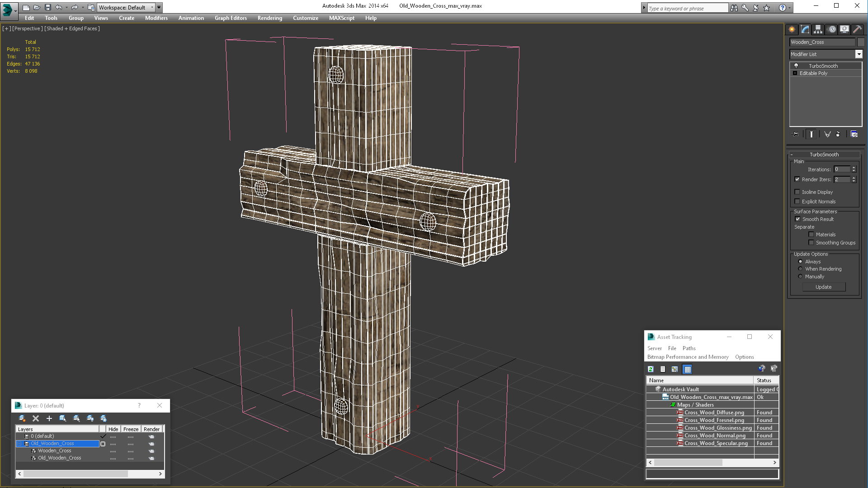Viewport: 868px width, 488px height.
Task: Click Freeze All Layers snowflake icon
Action: (x=104, y=418)
